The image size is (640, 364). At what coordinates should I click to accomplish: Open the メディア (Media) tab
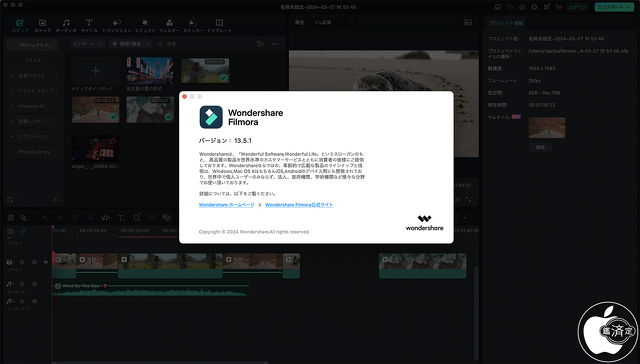pyautogui.click(x=20, y=26)
